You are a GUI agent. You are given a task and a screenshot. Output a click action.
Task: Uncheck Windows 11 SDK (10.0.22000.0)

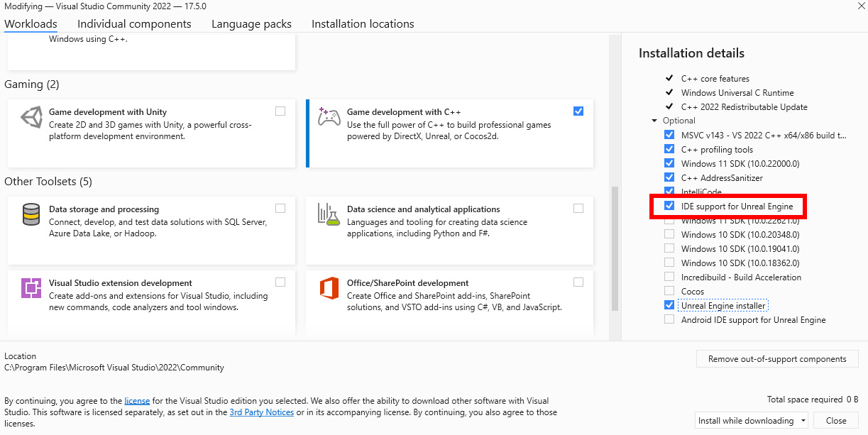pyautogui.click(x=669, y=163)
